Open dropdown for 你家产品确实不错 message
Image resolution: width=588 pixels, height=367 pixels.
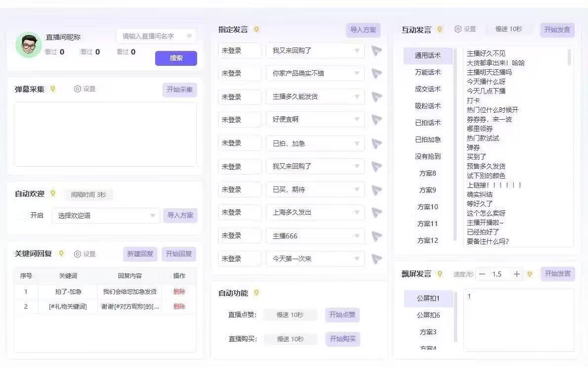[357, 73]
